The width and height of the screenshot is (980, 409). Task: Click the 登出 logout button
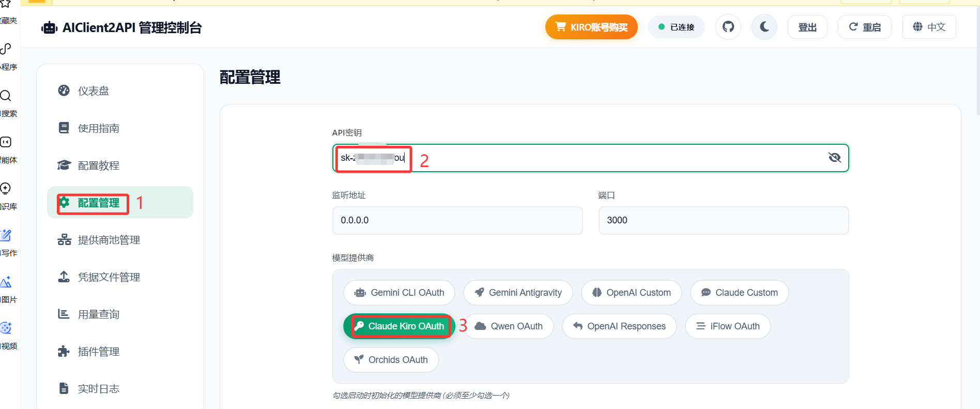[807, 27]
